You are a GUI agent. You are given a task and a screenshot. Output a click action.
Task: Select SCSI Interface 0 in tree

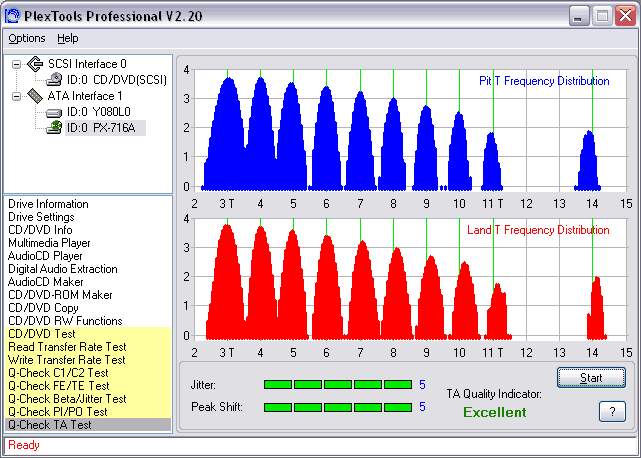point(87,64)
